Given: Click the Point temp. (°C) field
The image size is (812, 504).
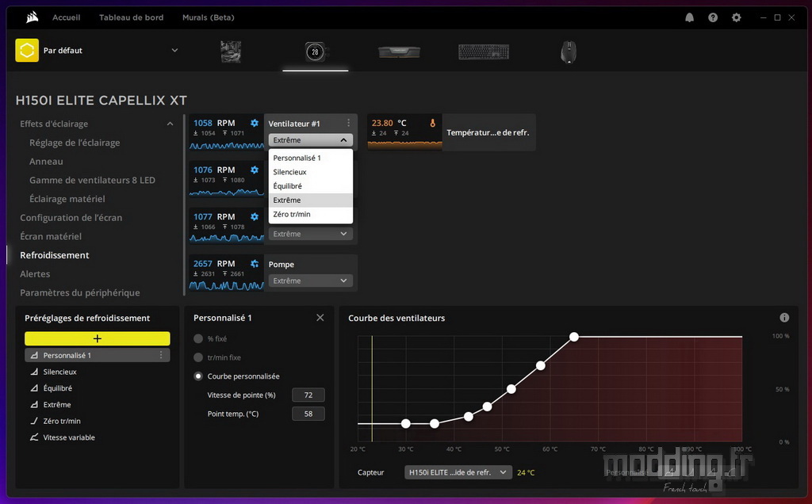Looking at the screenshot, I should point(308,414).
